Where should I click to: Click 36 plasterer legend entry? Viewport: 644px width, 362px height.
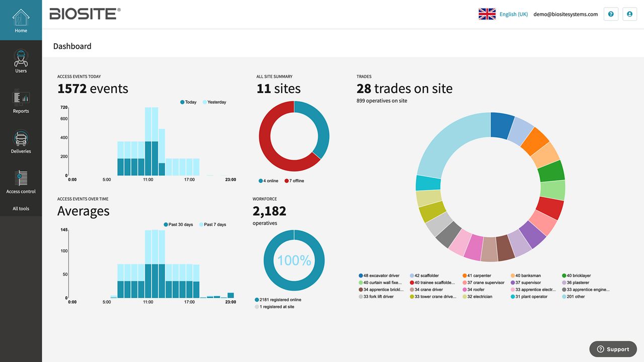[576, 283]
